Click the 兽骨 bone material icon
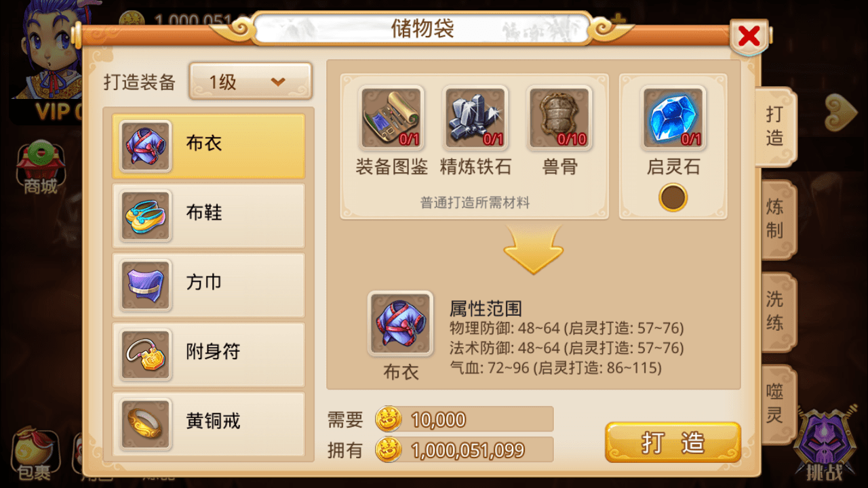The height and width of the screenshot is (488, 868). 559,117
